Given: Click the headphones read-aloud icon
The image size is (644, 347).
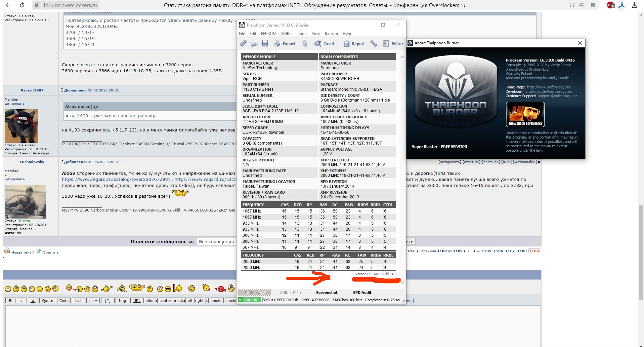Looking at the screenshot, I should 572,5.
